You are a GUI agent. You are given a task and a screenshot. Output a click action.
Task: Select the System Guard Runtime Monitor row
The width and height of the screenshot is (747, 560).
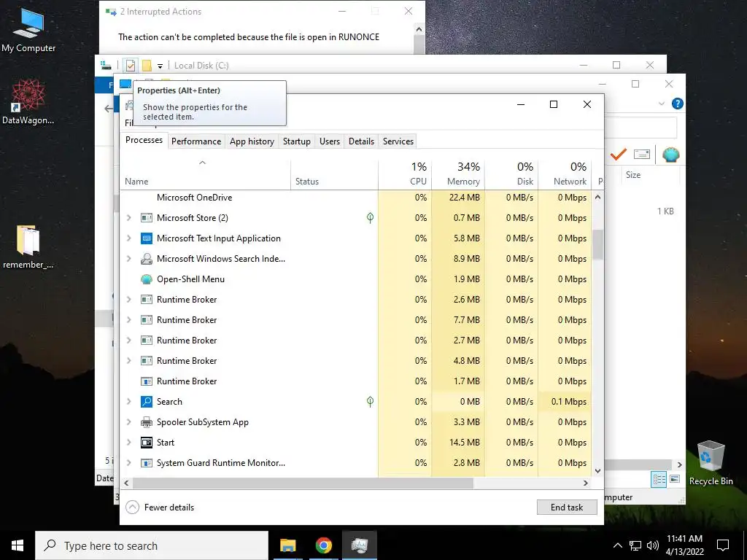pyautogui.click(x=356, y=463)
